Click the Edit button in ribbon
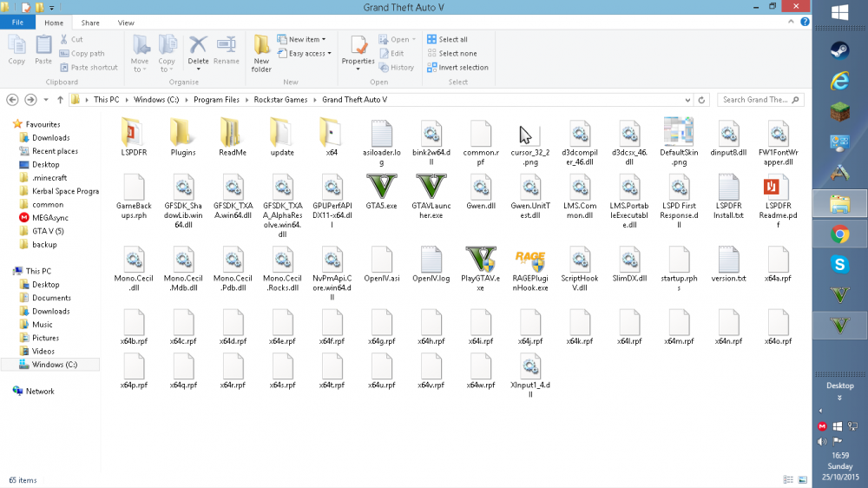 pos(391,53)
